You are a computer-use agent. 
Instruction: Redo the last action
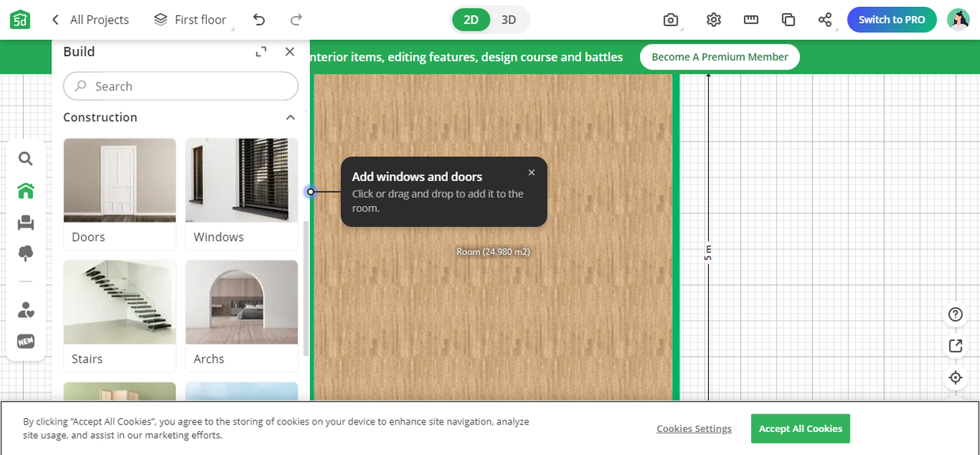pos(296,20)
